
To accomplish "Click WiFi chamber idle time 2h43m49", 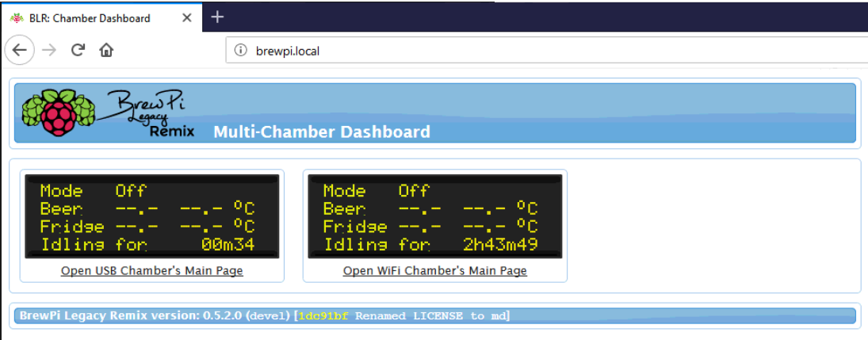I will [x=500, y=244].
